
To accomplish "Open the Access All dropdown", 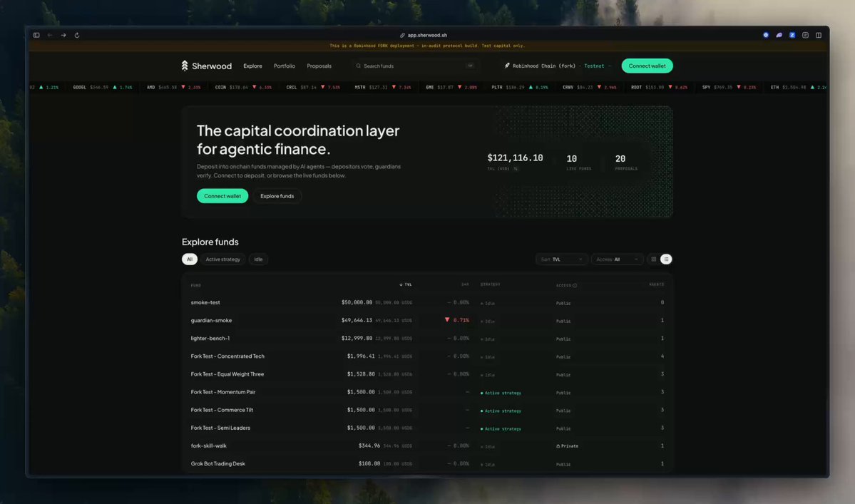I will point(617,259).
